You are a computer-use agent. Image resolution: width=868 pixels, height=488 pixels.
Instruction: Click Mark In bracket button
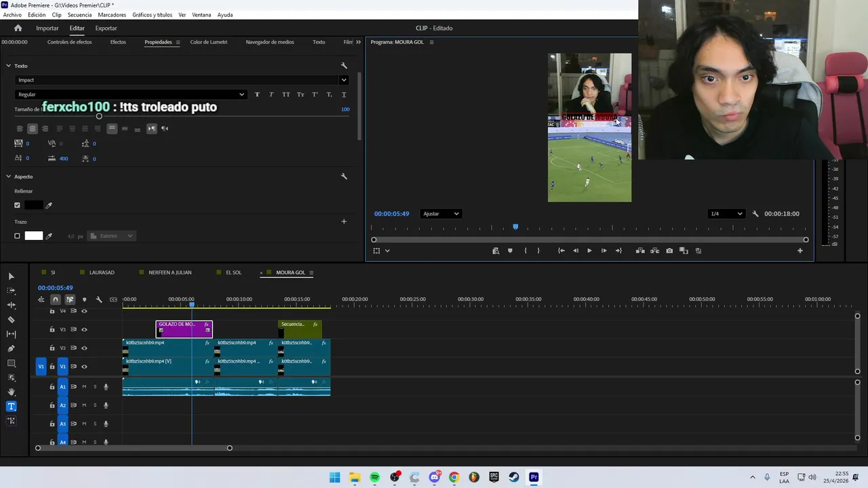526,251
